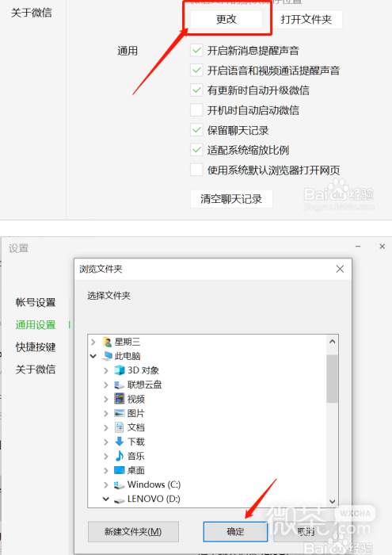
Task: Toggle 保留聊天记录 checkbox
Action: point(196,129)
